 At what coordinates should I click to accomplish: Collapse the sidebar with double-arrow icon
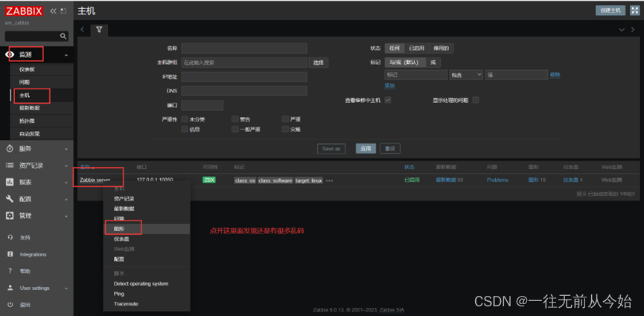(53, 11)
